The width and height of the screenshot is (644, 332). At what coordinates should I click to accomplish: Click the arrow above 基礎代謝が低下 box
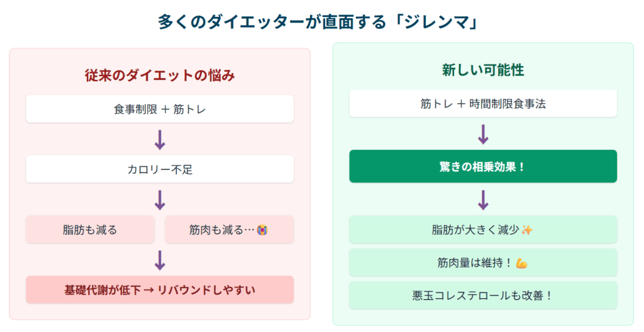coord(160,260)
